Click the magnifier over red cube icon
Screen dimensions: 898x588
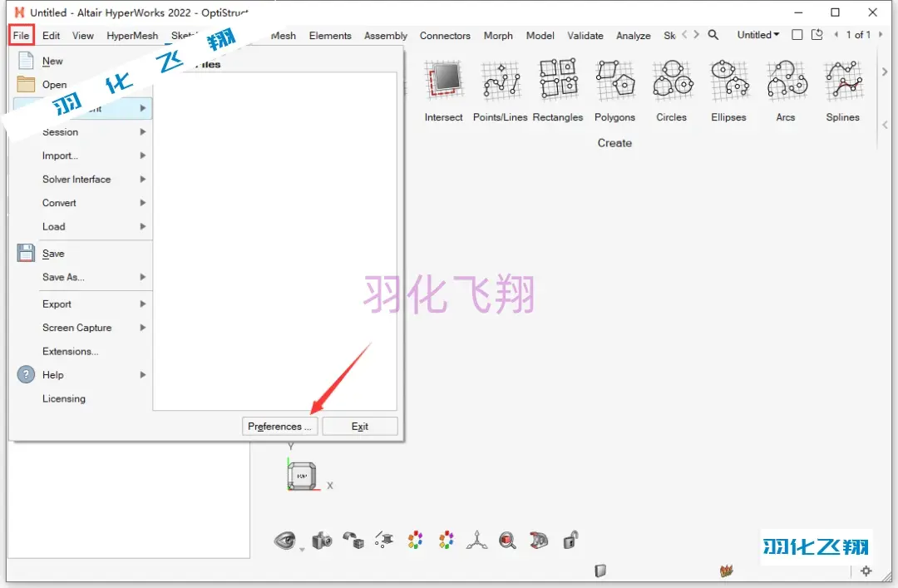click(507, 540)
